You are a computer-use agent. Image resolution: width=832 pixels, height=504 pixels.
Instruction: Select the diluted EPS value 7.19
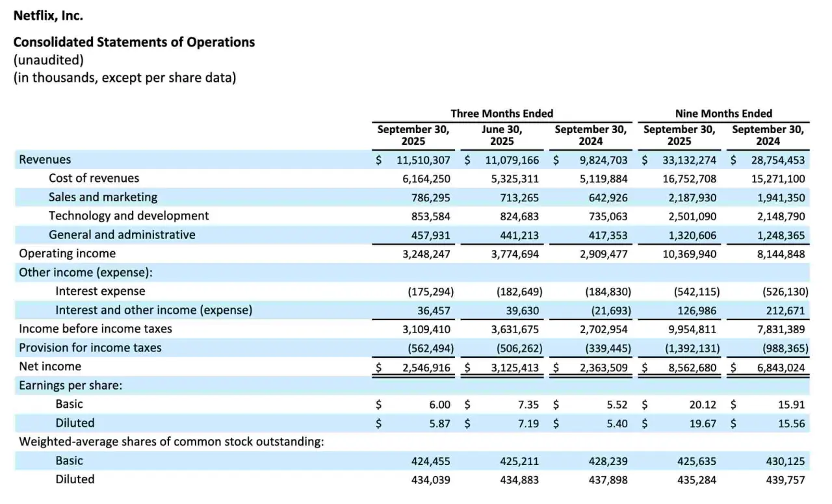[528, 423]
